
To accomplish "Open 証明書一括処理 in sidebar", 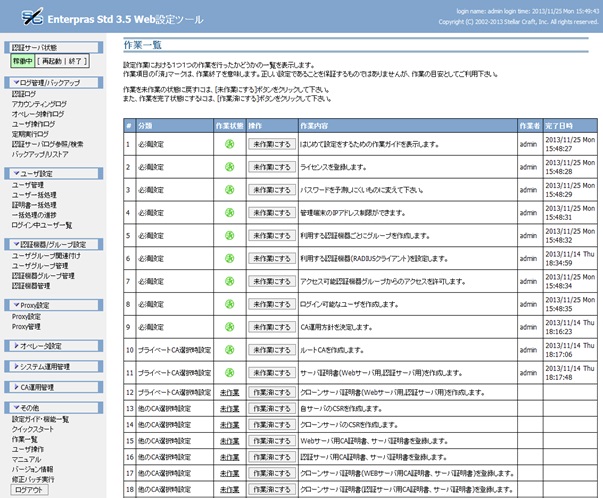I will click(34, 205).
